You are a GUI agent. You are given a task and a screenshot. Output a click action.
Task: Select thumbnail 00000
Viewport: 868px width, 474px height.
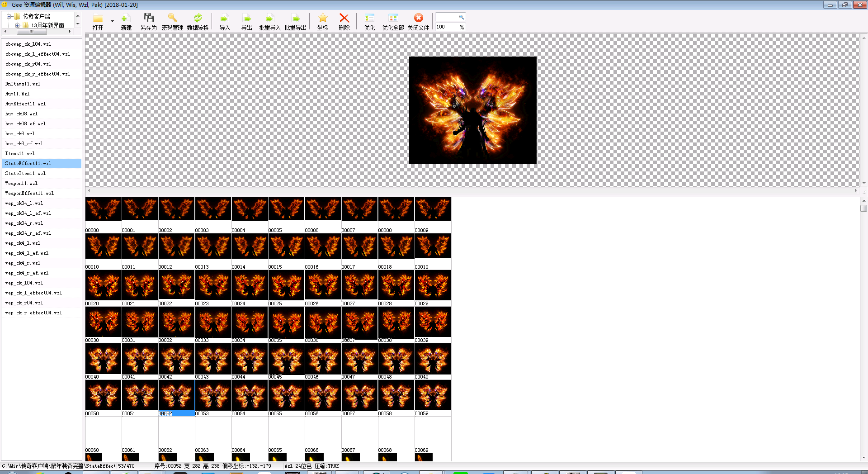click(103, 214)
